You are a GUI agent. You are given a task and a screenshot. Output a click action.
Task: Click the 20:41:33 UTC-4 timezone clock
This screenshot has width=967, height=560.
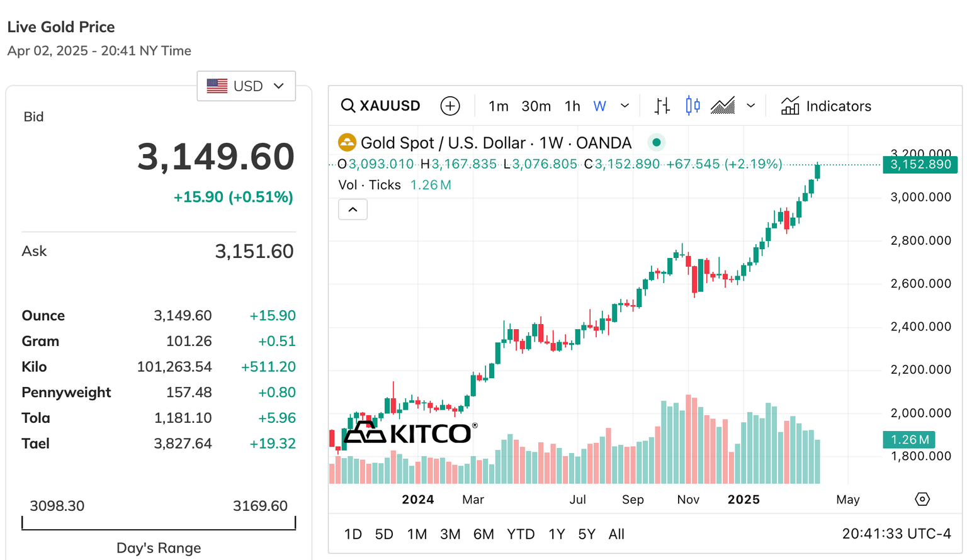pos(896,534)
